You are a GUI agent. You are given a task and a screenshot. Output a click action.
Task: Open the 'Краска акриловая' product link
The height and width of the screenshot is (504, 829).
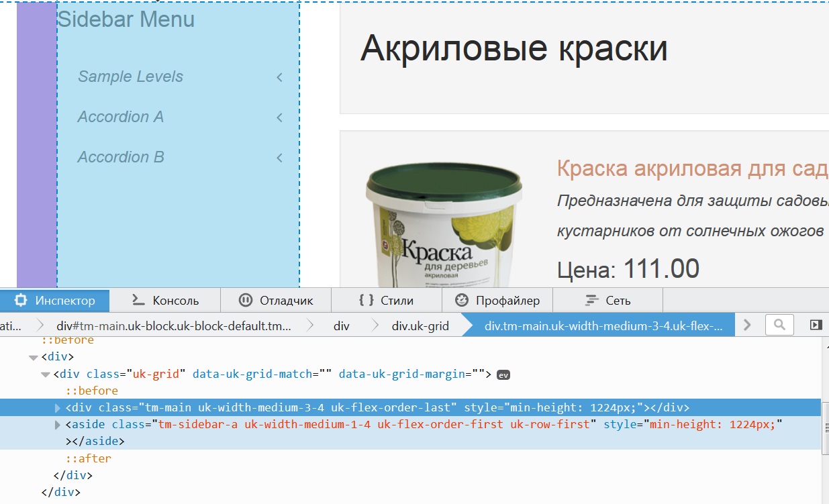point(691,169)
